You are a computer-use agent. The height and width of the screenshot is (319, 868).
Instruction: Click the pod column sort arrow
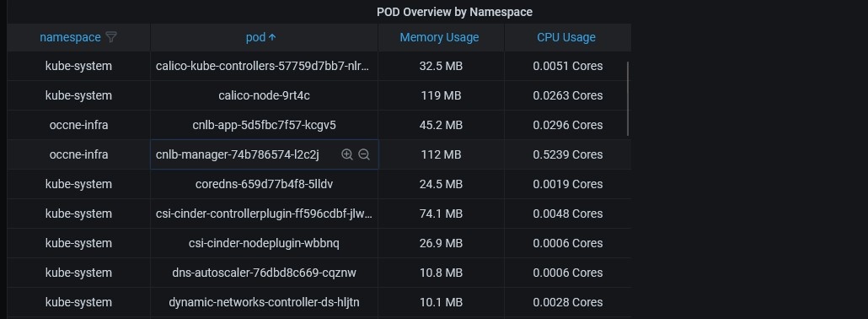pyautogui.click(x=272, y=37)
